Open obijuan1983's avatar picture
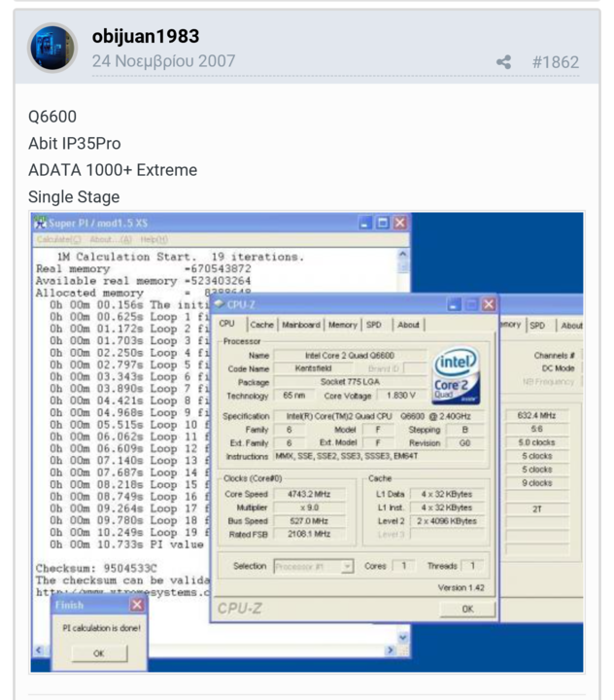This screenshot has width=614, height=700. 52,48
